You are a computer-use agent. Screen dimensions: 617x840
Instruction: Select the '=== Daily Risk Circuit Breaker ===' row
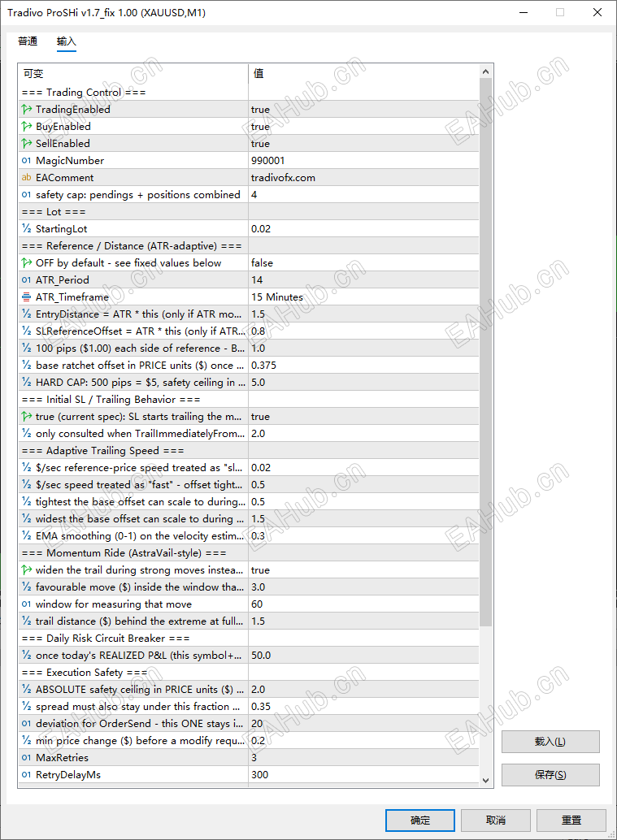point(249,639)
